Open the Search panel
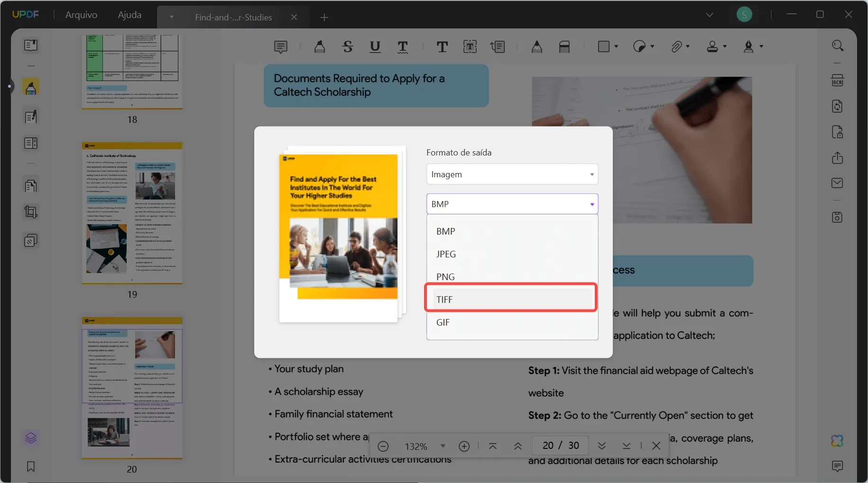Image resolution: width=868 pixels, height=483 pixels. (x=838, y=45)
